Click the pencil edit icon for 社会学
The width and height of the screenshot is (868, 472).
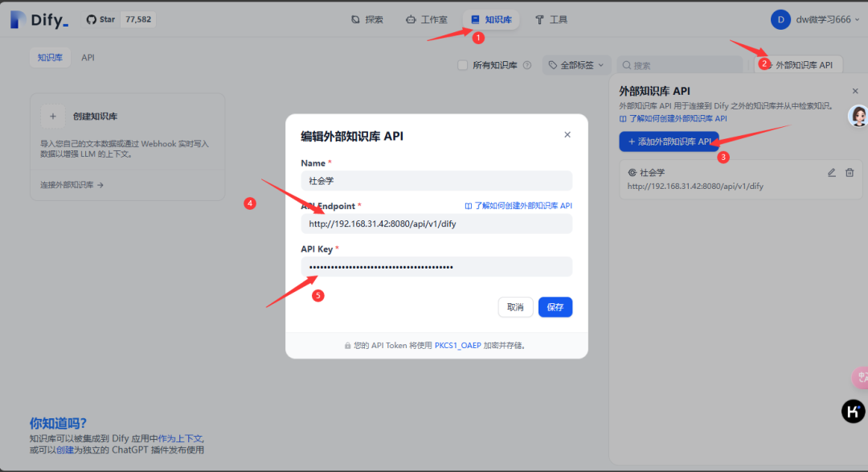832,172
